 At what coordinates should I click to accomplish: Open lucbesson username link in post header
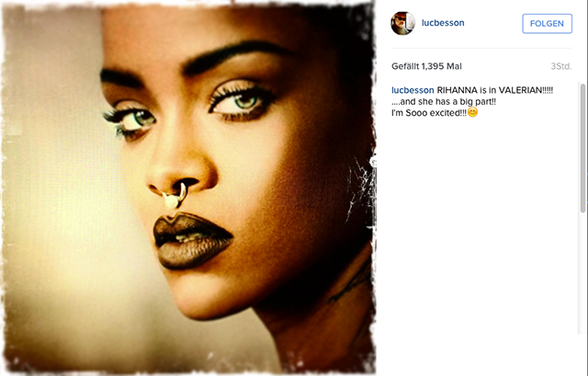click(443, 23)
